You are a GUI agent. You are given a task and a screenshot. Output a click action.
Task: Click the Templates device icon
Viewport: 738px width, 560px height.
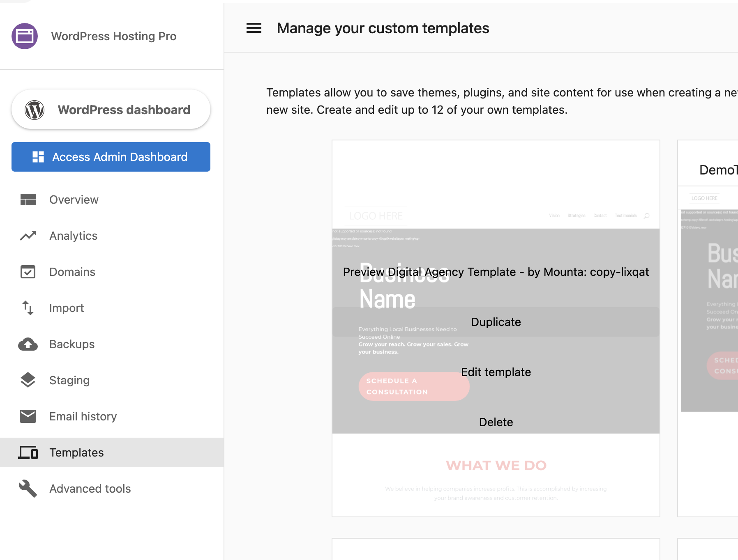point(28,452)
